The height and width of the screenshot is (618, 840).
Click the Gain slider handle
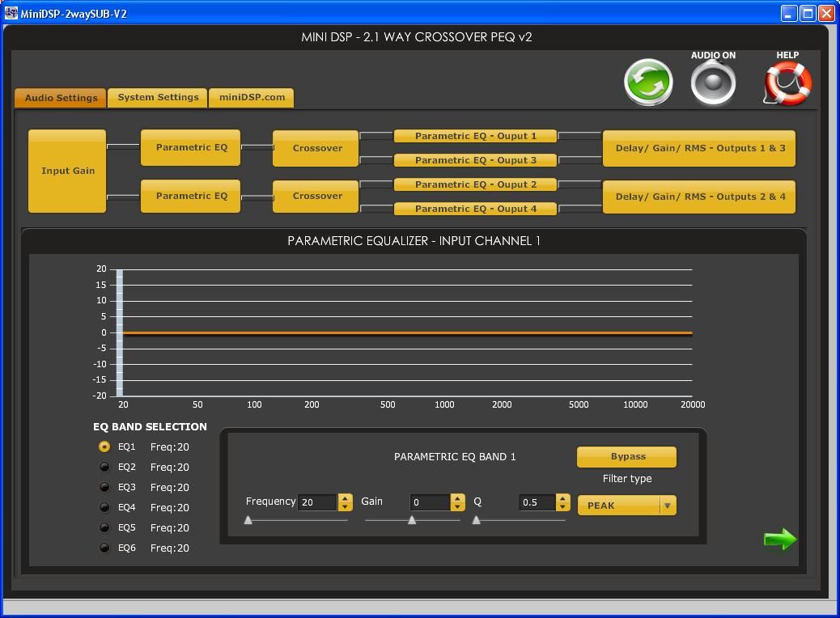(x=412, y=520)
